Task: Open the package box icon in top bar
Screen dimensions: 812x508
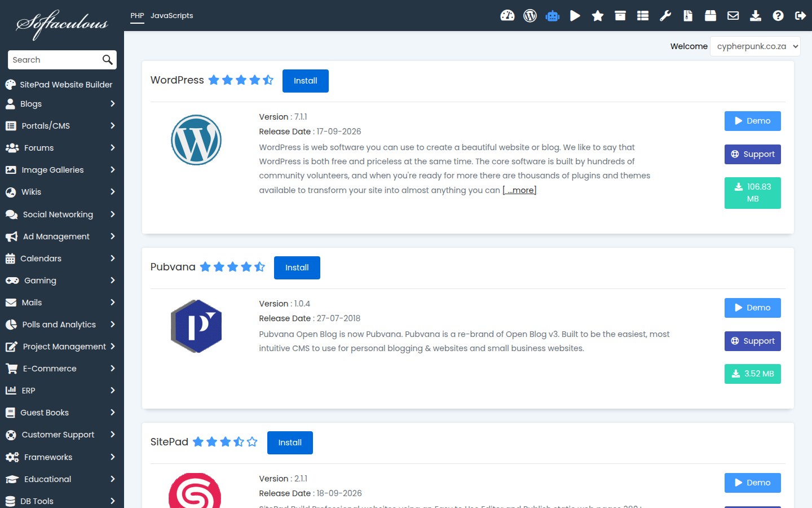Action: (710, 16)
